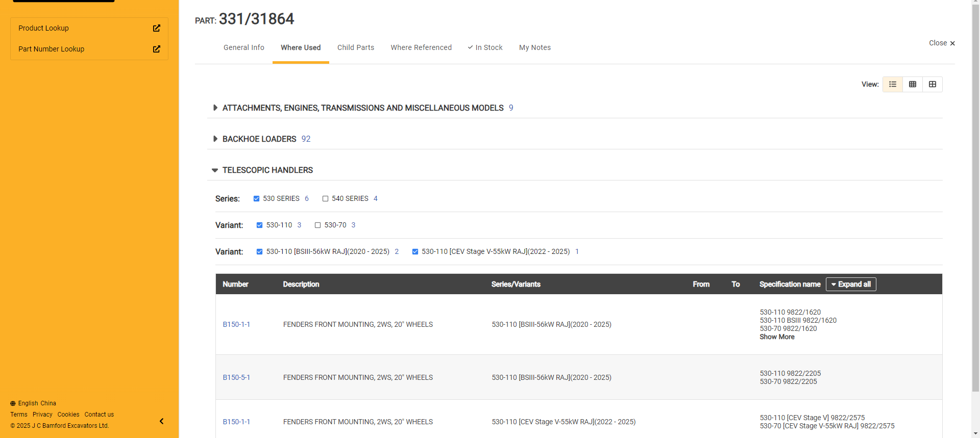Switch to large tile view icon
This screenshot has height=438, width=980.
933,84
